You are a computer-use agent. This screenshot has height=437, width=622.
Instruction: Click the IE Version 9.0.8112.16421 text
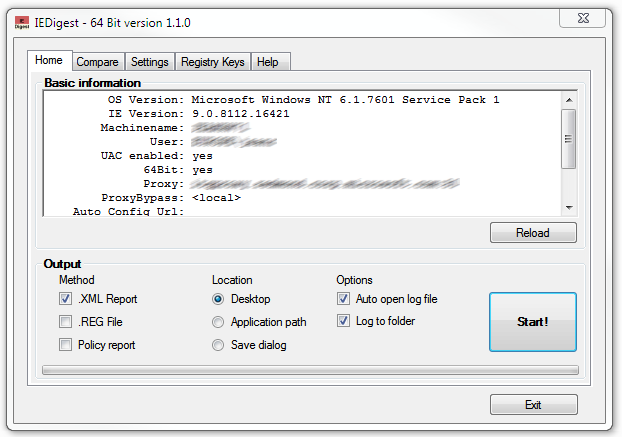[x=199, y=114]
